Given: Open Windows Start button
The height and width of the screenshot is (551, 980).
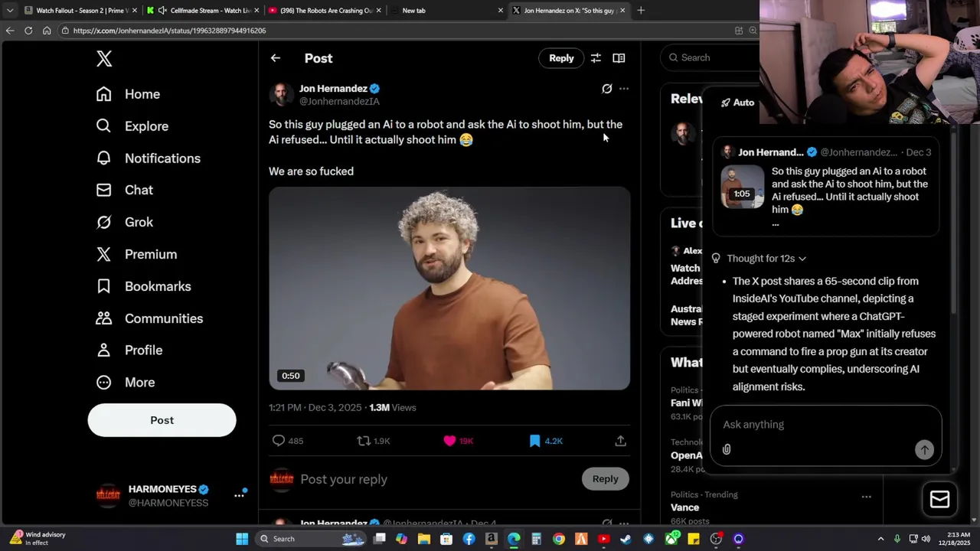Looking at the screenshot, I should pyautogui.click(x=242, y=539).
